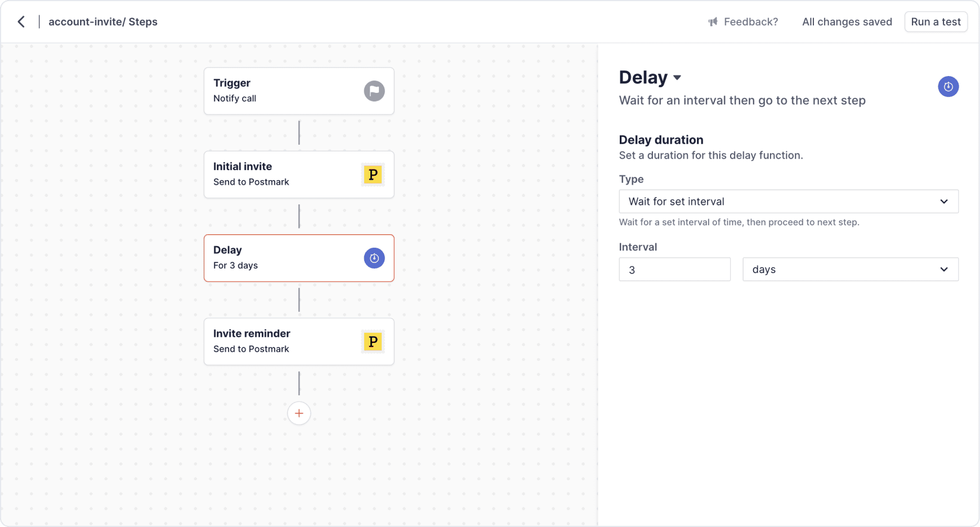Image resolution: width=980 pixels, height=527 pixels.
Task: Click the Initial invite Postmark icon
Action: [373, 175]
